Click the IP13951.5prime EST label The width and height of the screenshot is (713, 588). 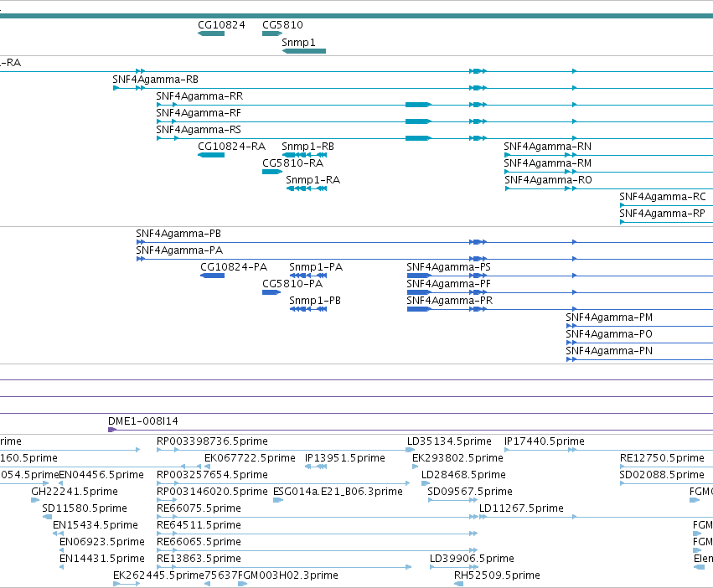[344, 458]
